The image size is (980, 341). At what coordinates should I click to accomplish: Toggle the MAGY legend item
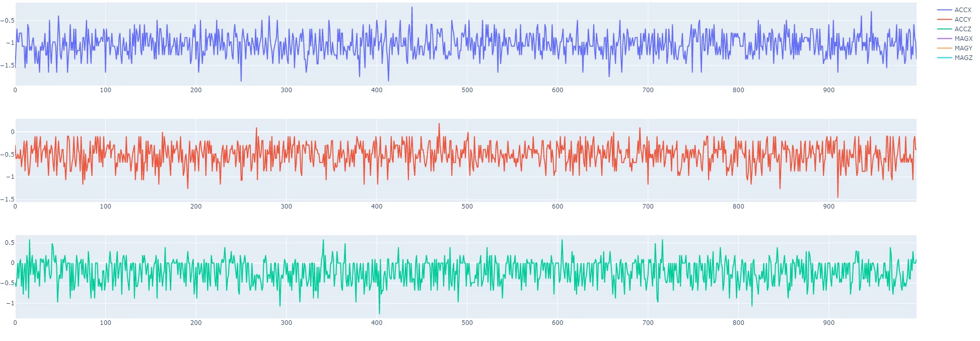click(955, 48)
